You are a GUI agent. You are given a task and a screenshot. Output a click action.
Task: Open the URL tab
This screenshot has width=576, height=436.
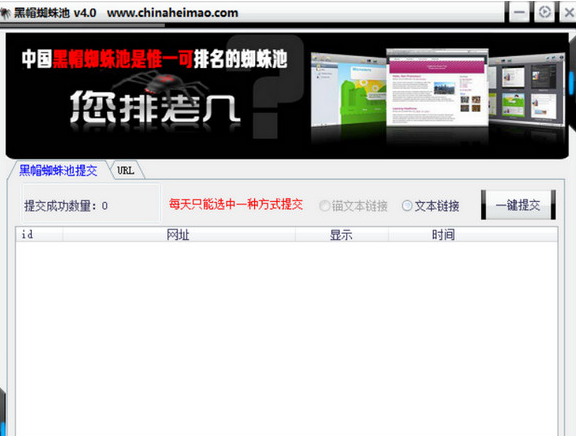[126, 170]
